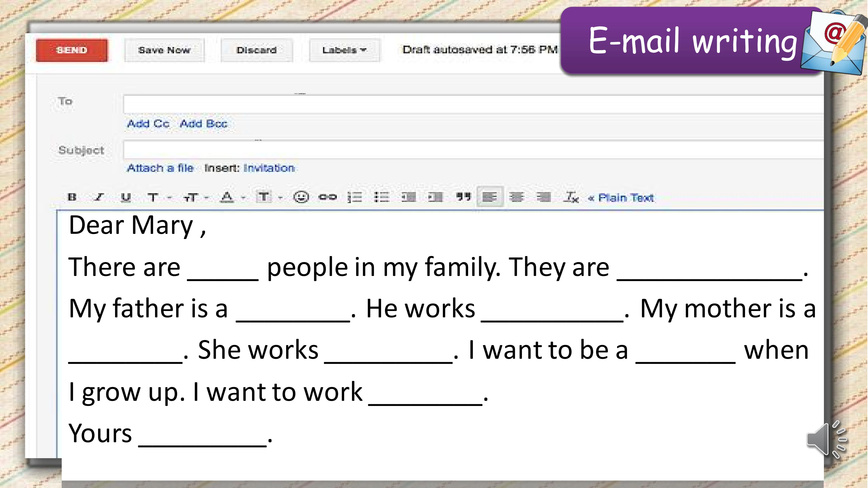Click the speaker audio icon
Screen dimensions: 868x488
(827, 439)
